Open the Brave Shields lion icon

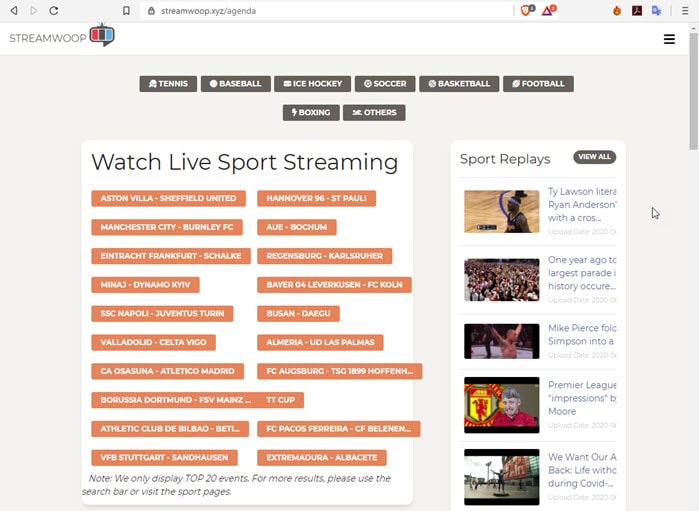(527, 10)
